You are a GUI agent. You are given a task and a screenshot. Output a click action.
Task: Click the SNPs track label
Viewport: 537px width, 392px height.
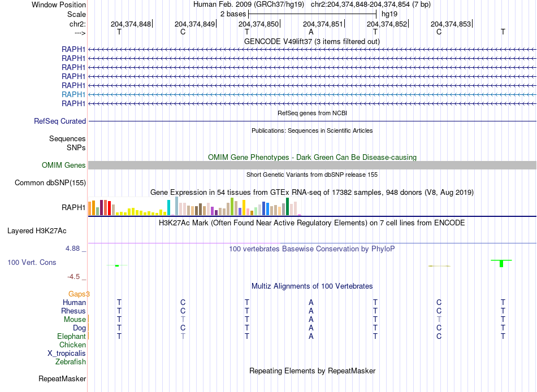click(76, 147)
